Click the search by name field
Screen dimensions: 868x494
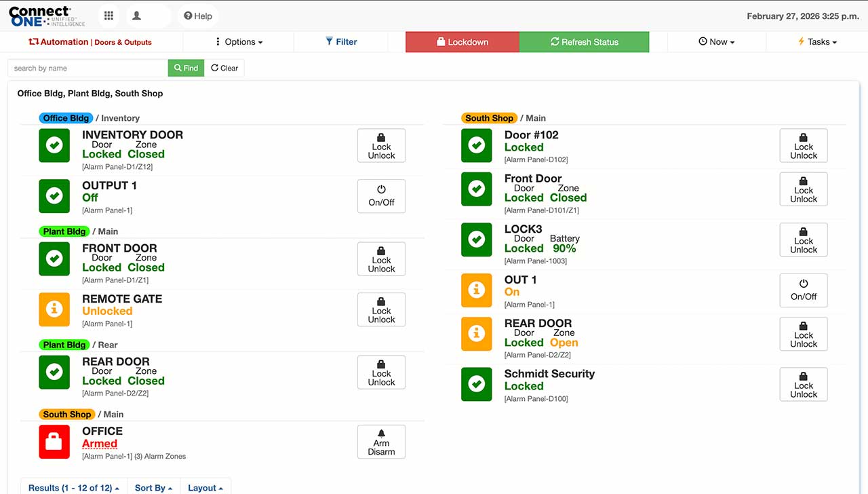[x=88, y=68]
